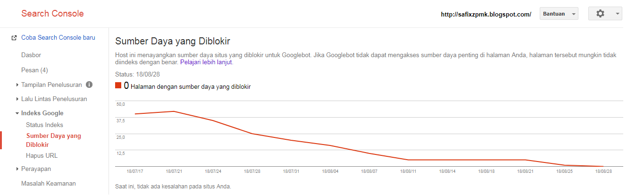The image size is (644, 196).
Task: Click Indeks Google label
Action: 42,113
